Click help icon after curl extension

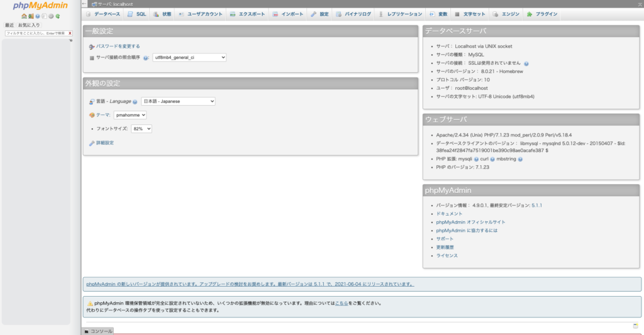click(x=492, y=159)
